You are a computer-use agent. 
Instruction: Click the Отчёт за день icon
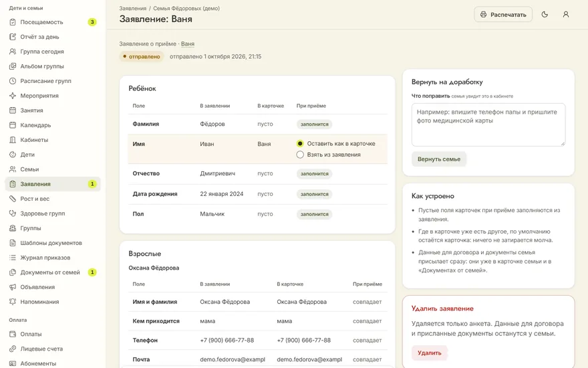click(x=13, y=37)
